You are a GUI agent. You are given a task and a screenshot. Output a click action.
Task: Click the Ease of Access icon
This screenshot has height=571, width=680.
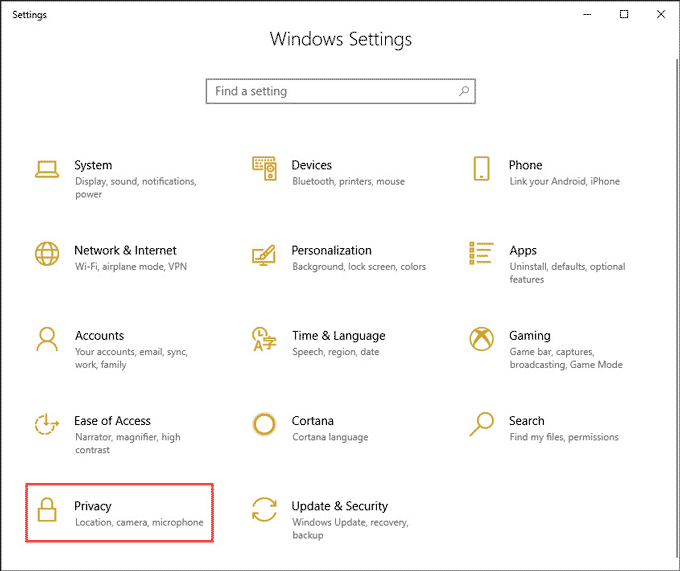click(x=47, y=424)
